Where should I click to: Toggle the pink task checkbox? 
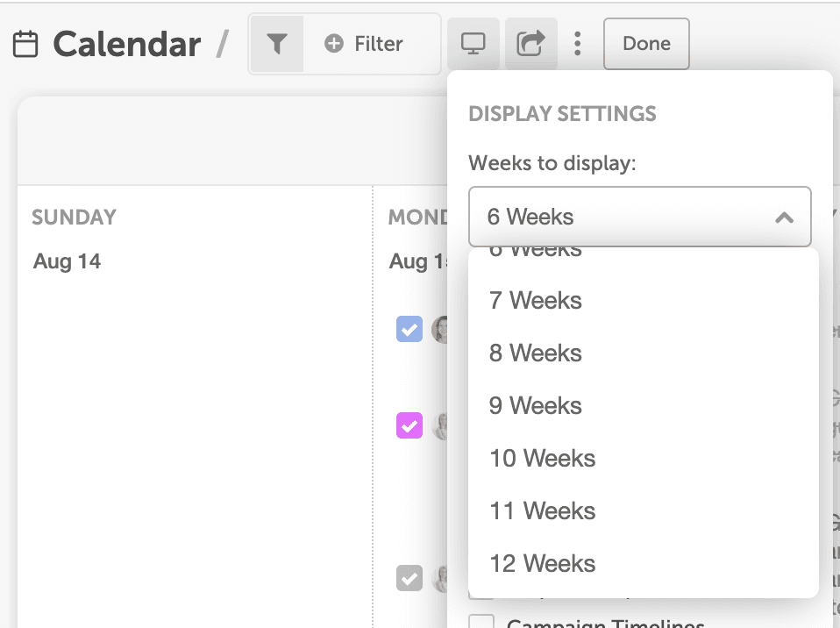tap(409, 425)
